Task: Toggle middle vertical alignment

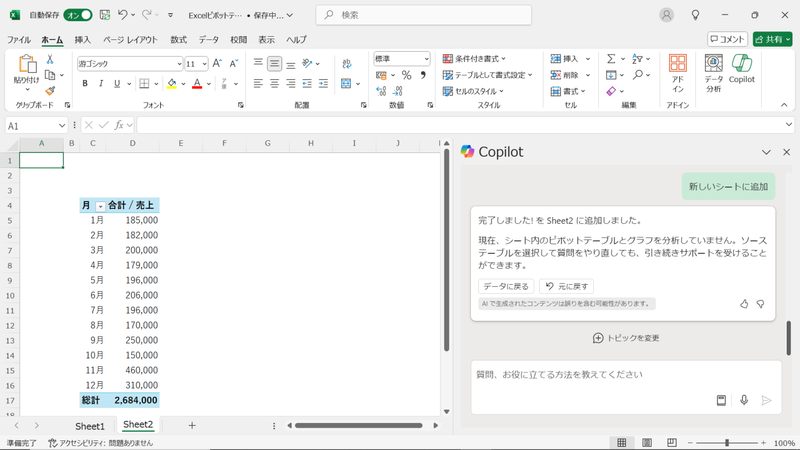Action: point(274,64)
